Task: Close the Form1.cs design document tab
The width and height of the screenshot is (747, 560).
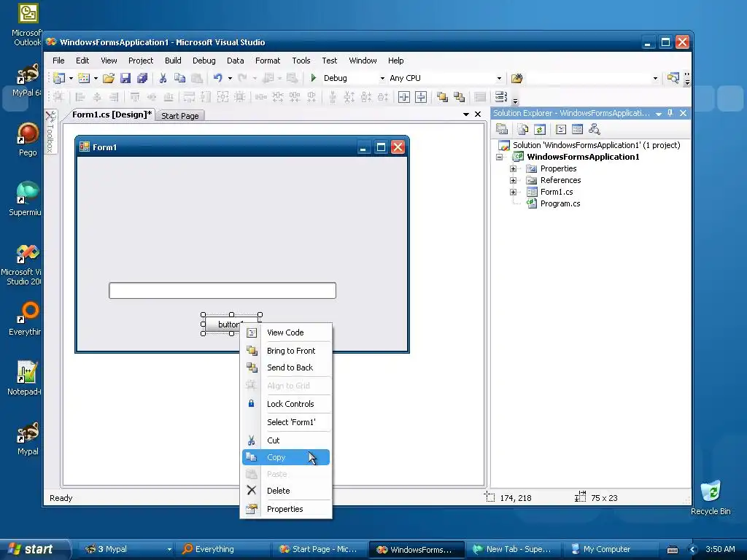Action: [478, 114]
